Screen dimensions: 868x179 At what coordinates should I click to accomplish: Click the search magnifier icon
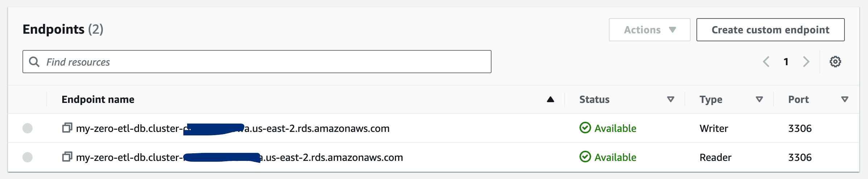[x=34, y=62]
